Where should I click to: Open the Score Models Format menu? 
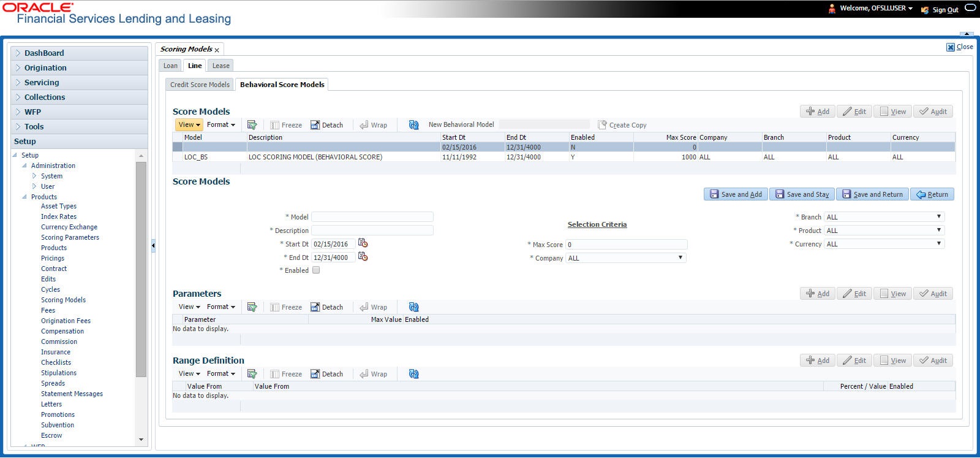(221, 124)
